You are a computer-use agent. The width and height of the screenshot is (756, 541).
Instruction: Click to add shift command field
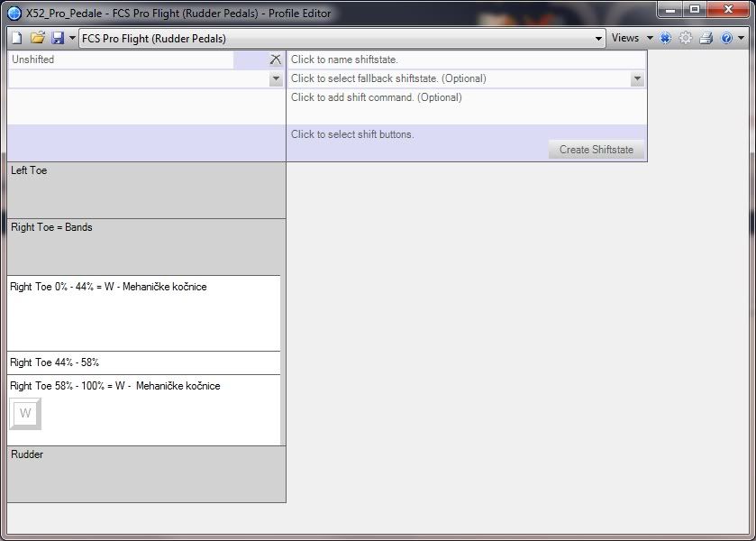pyautogui.click(x=466, y=97)
